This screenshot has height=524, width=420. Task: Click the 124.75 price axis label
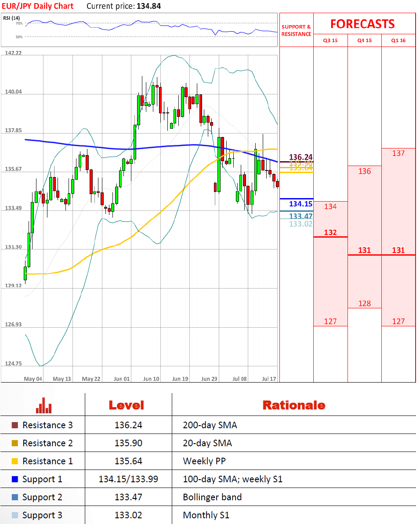tap(13, 364)
